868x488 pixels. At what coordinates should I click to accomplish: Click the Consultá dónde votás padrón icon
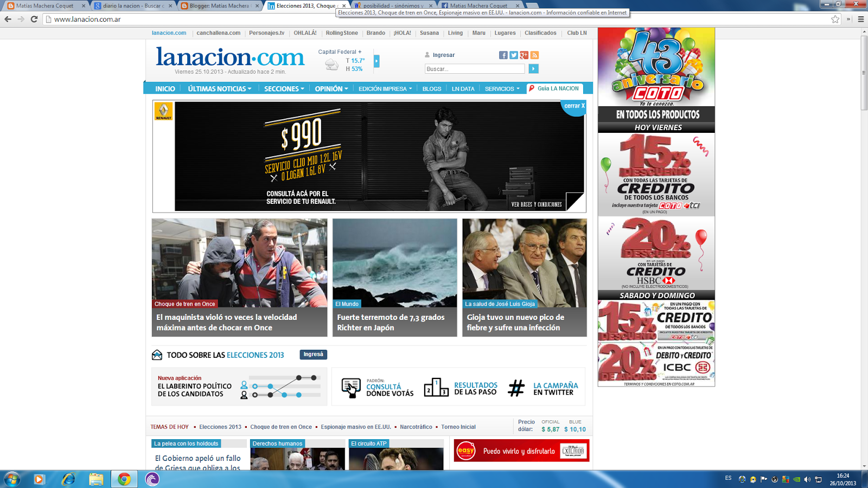click(x=351, y=388)
